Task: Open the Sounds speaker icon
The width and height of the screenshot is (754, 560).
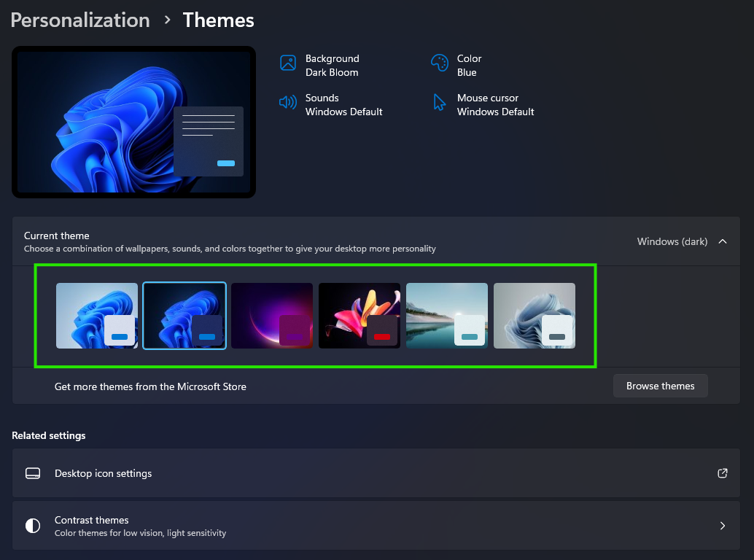Action: pyautogui.click(x=287, y=102)
